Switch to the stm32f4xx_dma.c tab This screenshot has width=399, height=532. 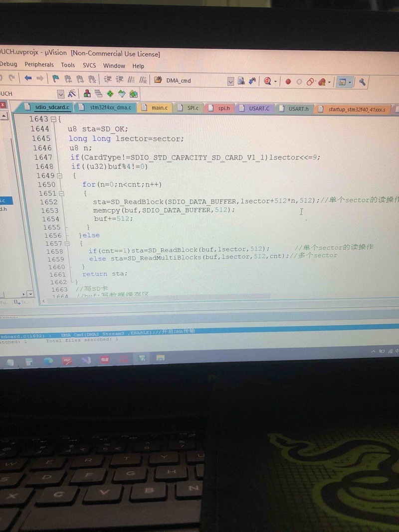106,108
